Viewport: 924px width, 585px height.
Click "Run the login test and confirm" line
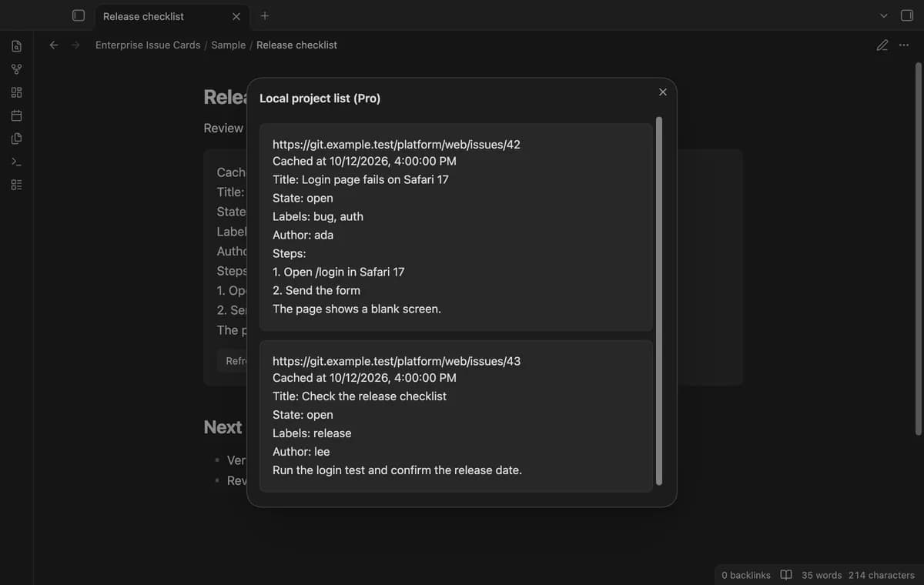tap(397, 470)
